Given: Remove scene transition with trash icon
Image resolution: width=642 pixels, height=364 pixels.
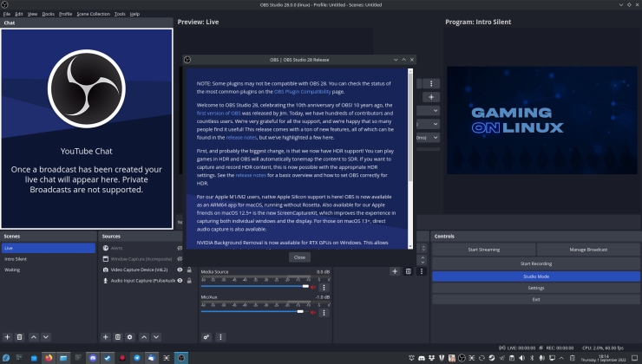Looking at the screenshot, I should pos(409,271).
